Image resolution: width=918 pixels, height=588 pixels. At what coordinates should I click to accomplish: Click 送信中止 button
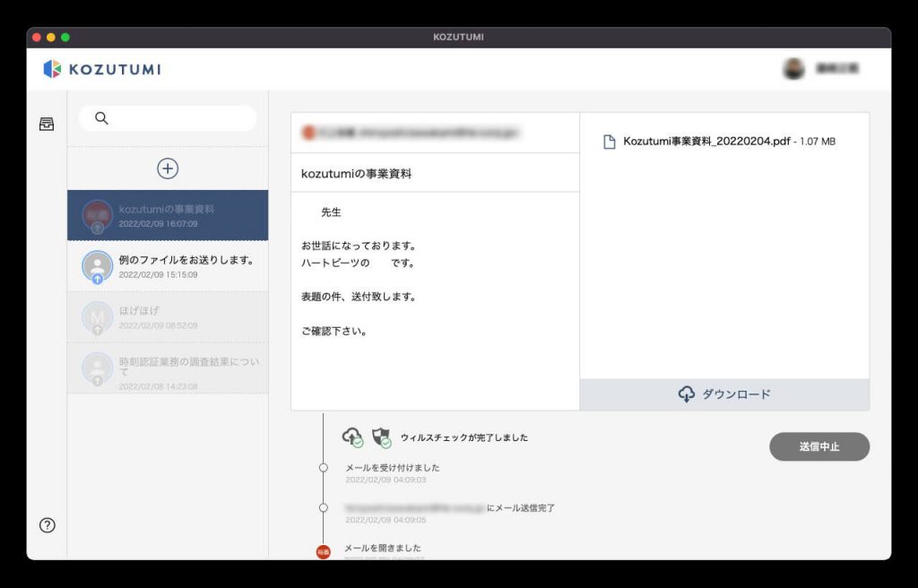pyautogui.click(x=819, y=446)
